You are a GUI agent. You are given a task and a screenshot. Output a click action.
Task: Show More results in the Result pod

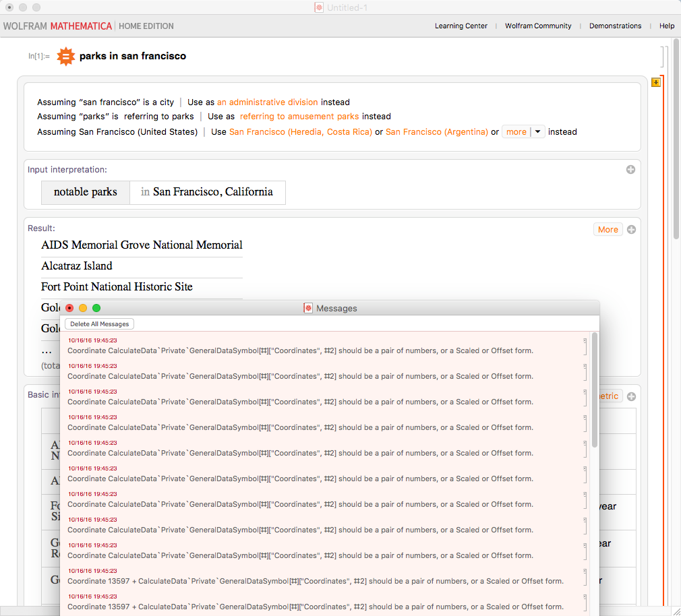tap(608, 230)
